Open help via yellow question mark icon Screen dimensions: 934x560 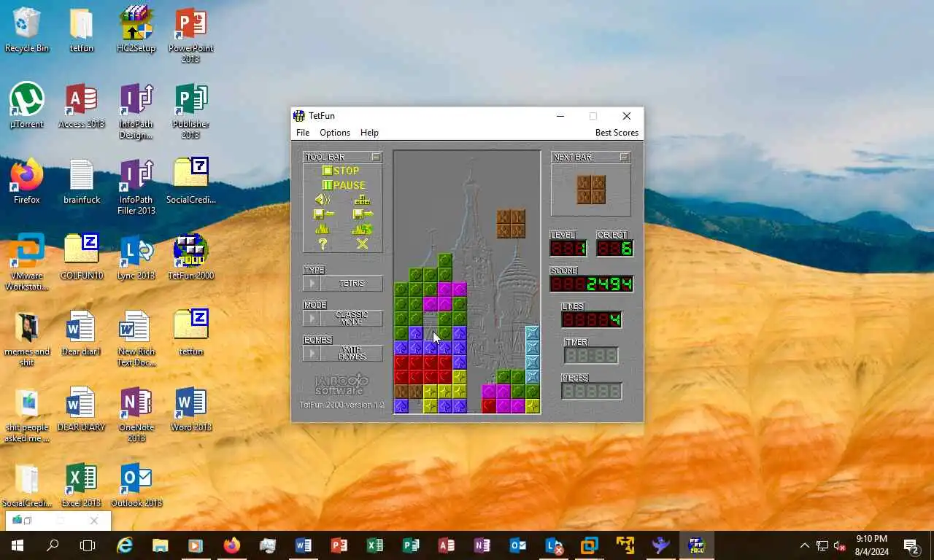(x=323, y=244)
